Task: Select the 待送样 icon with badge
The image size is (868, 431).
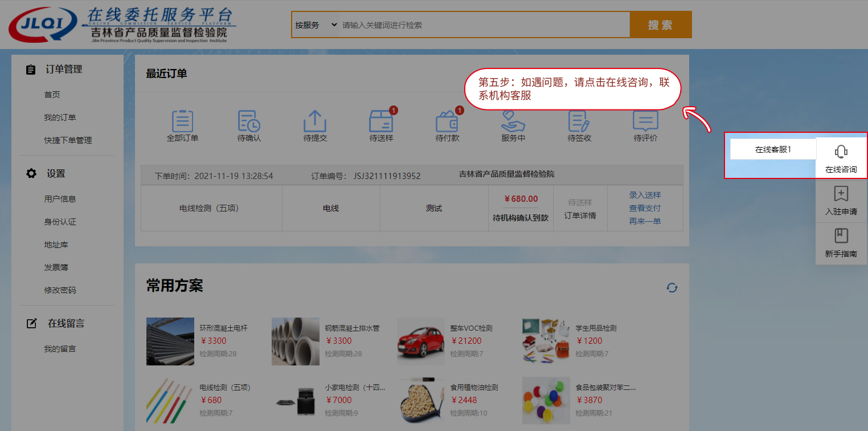Action: 381,121
